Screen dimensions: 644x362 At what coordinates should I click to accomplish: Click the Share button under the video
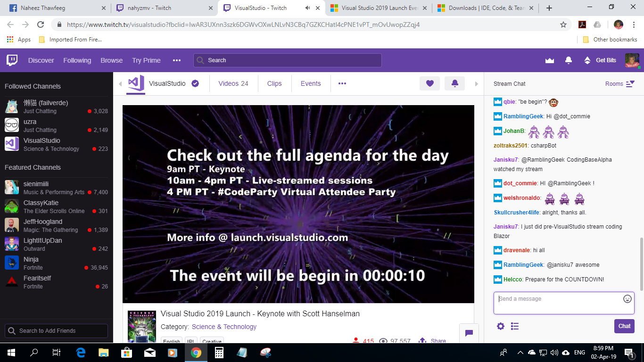(x=432, y=341)
